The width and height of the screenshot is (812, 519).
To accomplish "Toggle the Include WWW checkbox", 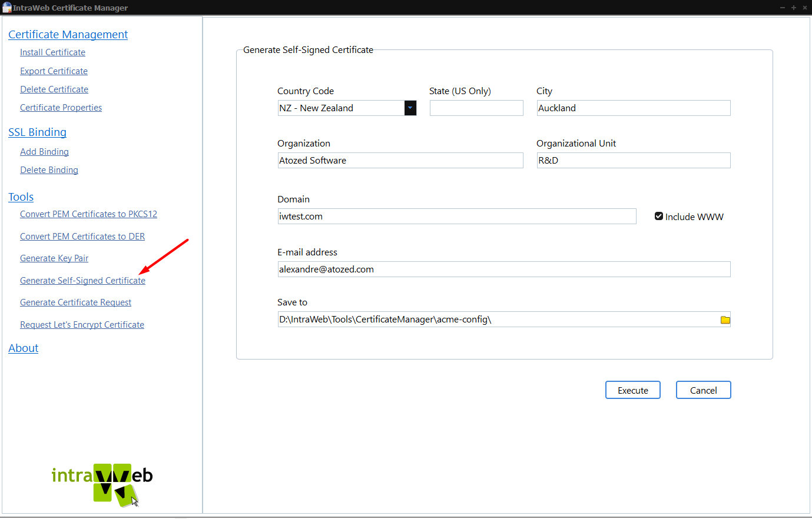I will (x=659, y=217).
